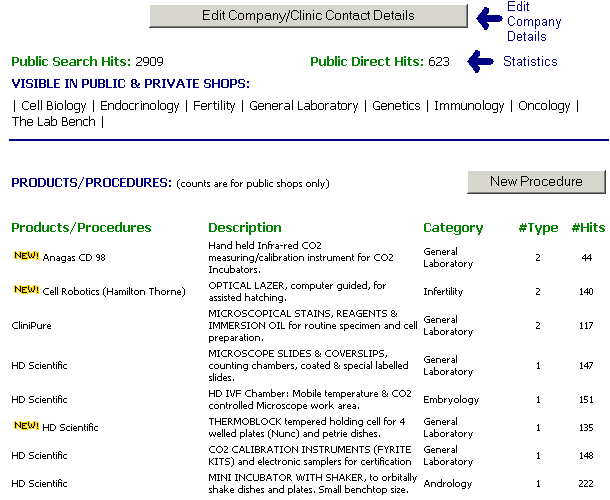Screen dimensions: 610x500
Task: Click the Public Direct Hits value 623
Action: (x=439, y=61)
